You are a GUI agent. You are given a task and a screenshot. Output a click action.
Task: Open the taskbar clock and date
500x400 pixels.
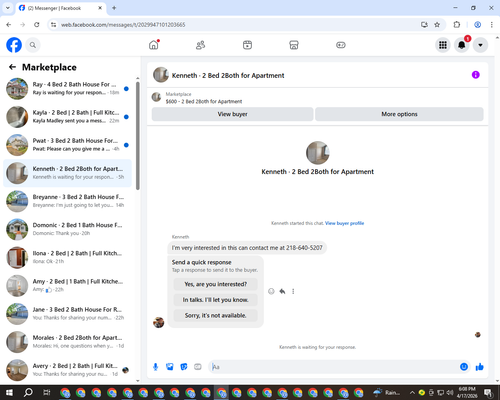[467, 392]
